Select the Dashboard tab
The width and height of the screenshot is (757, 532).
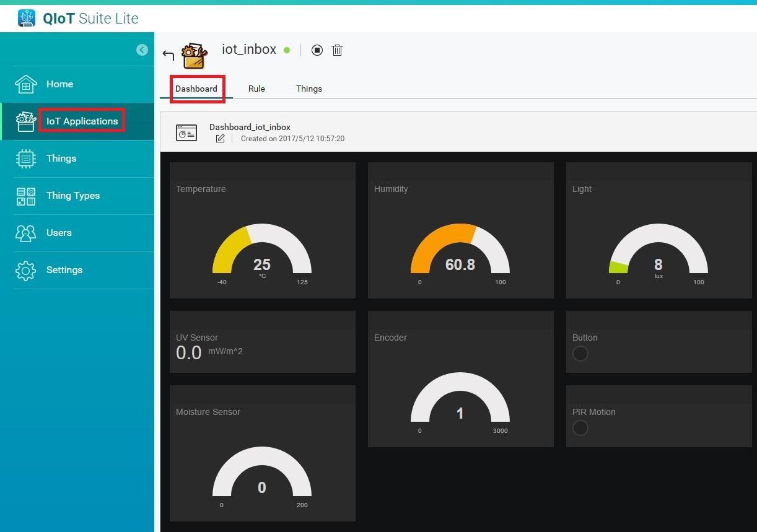196,89
